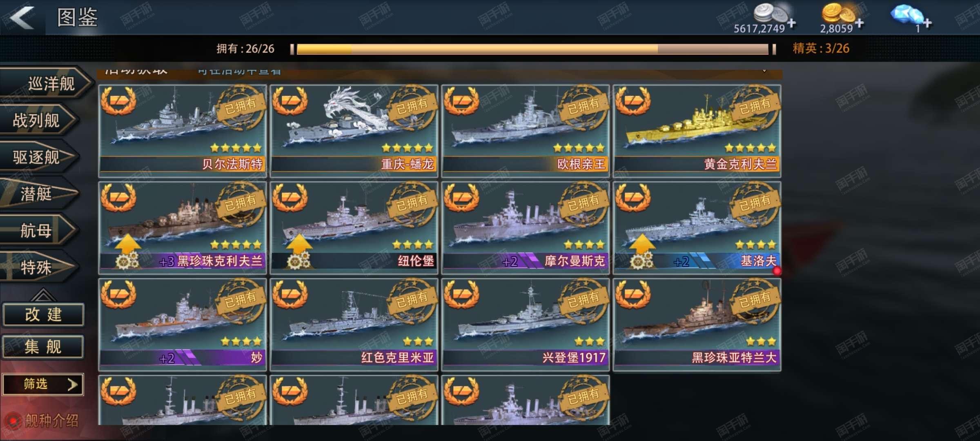Open the 航母 category tab

coord(39,230)
